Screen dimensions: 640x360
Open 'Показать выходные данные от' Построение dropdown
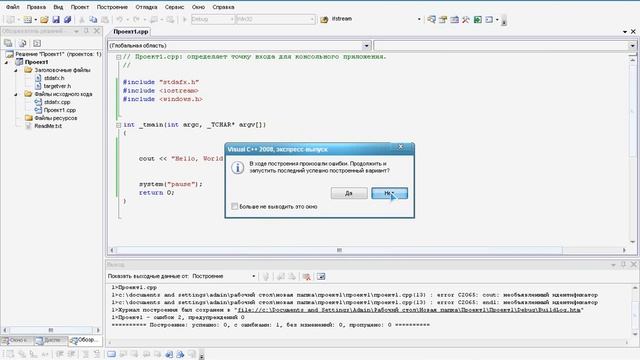click(x=253, y=276)
